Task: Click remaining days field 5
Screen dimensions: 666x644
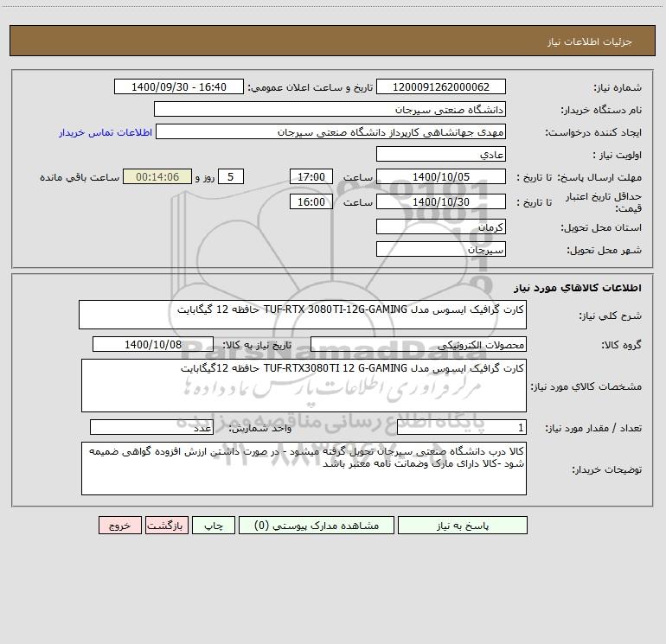Action: [231, 176]
